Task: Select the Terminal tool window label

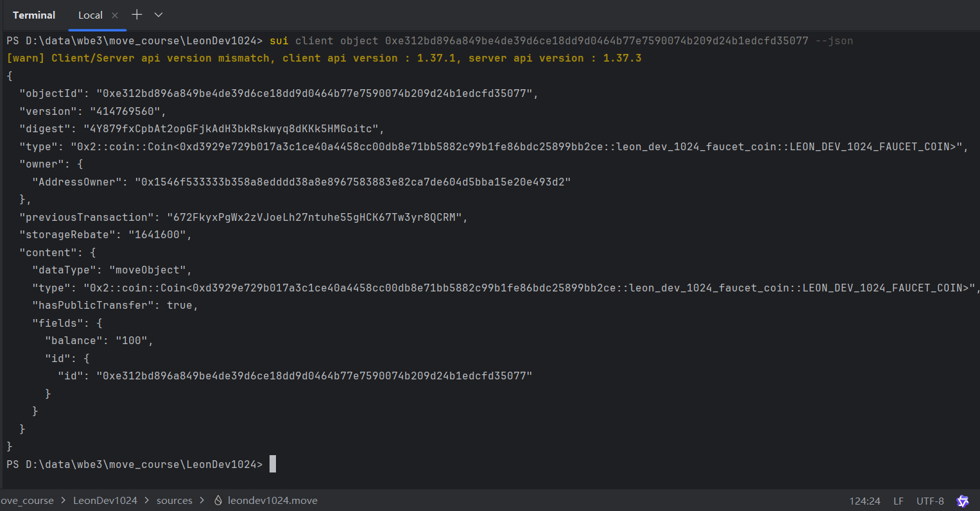Action: 34,15
